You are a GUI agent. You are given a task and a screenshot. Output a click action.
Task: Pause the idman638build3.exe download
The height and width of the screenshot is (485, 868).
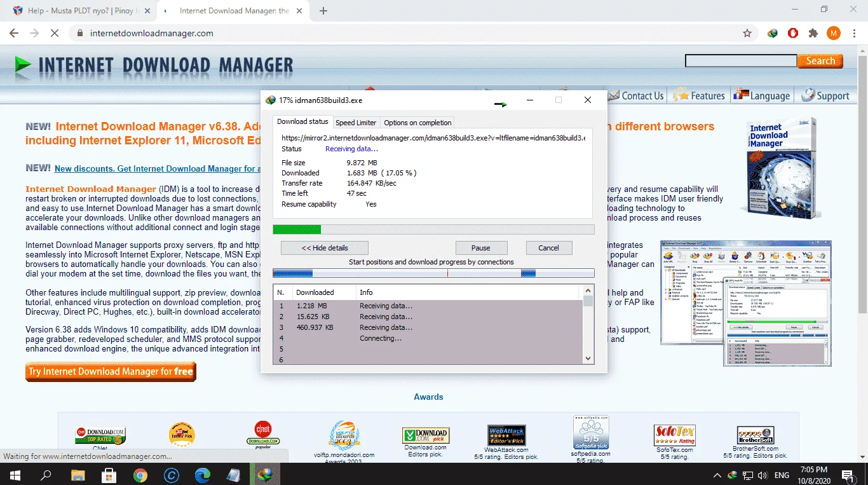point(481,248)
